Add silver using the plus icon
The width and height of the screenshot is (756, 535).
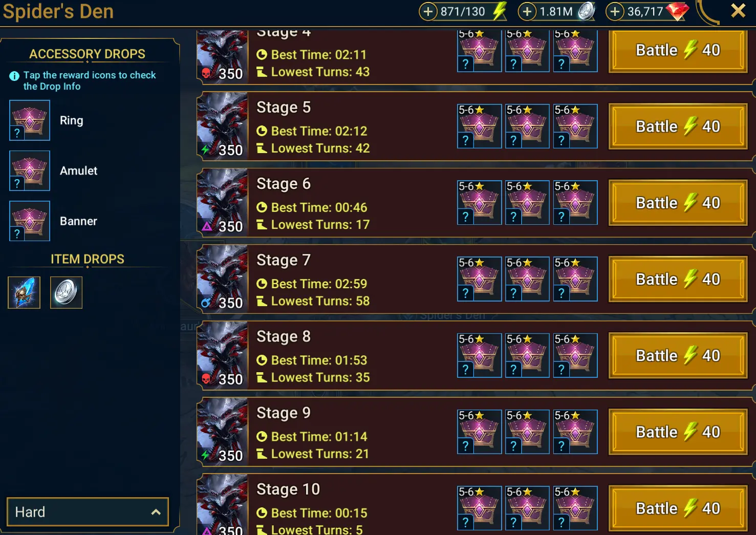527,11
